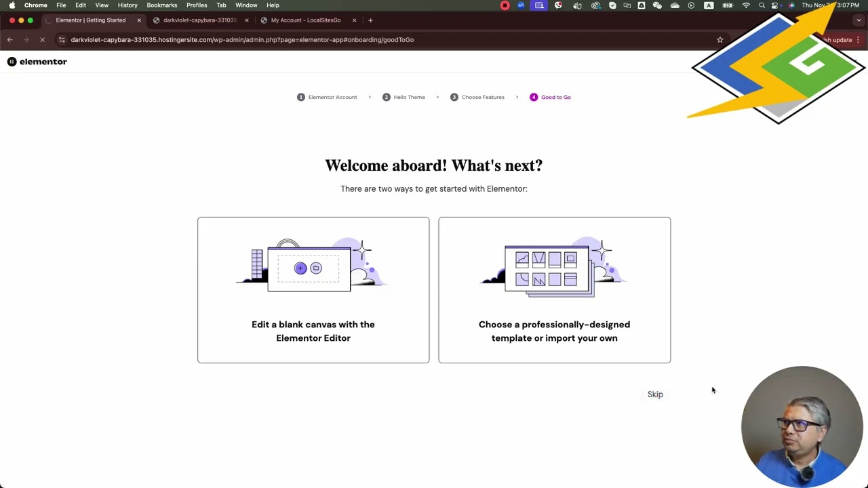868x488 pixels.
Task: Check battery status icon
Action: (x=728, y=5)
